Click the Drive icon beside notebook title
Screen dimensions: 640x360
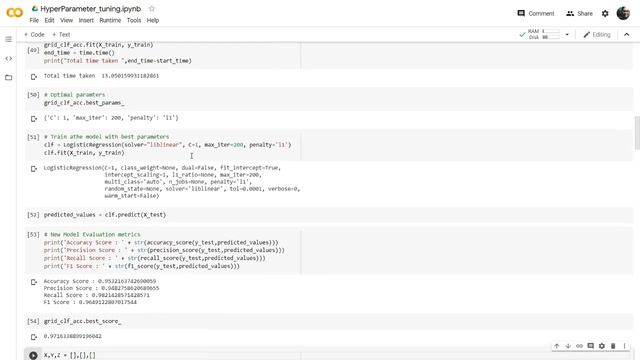tap(35, 8)
